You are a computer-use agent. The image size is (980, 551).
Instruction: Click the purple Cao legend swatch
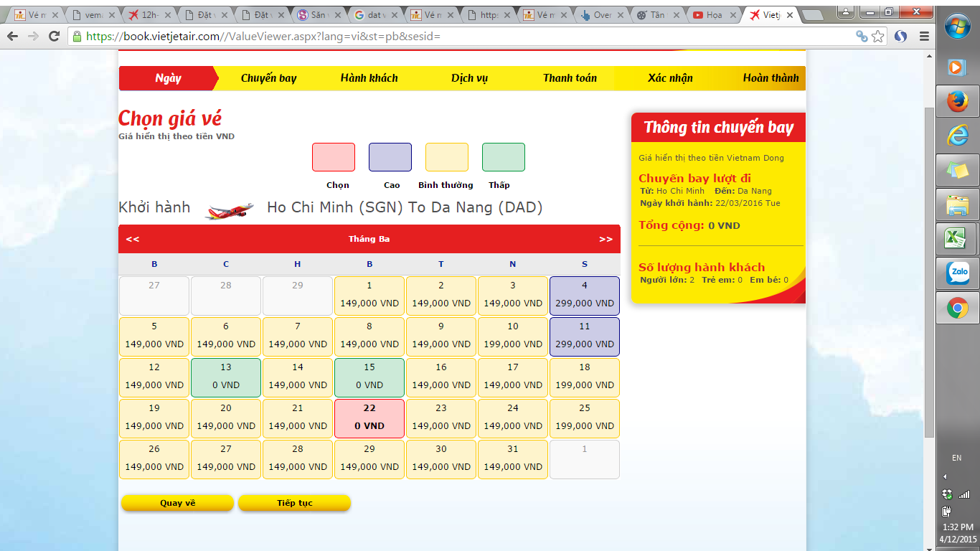coord(390,157)
